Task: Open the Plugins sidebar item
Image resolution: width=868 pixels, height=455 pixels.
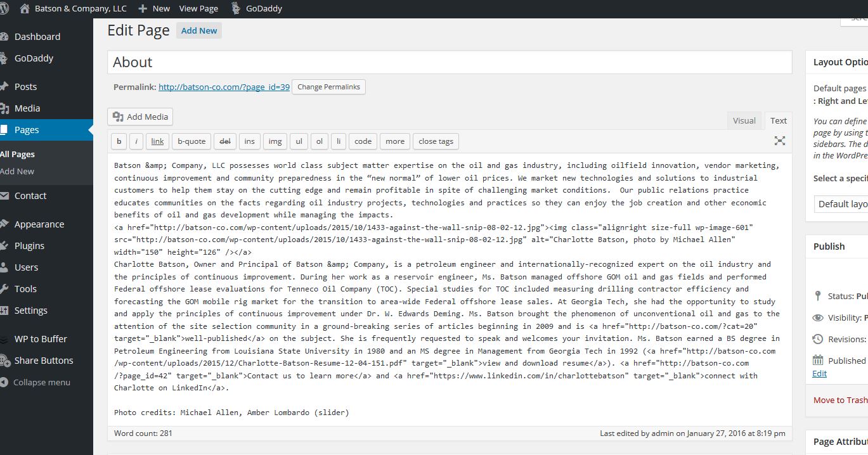Action: click(29, 246)
